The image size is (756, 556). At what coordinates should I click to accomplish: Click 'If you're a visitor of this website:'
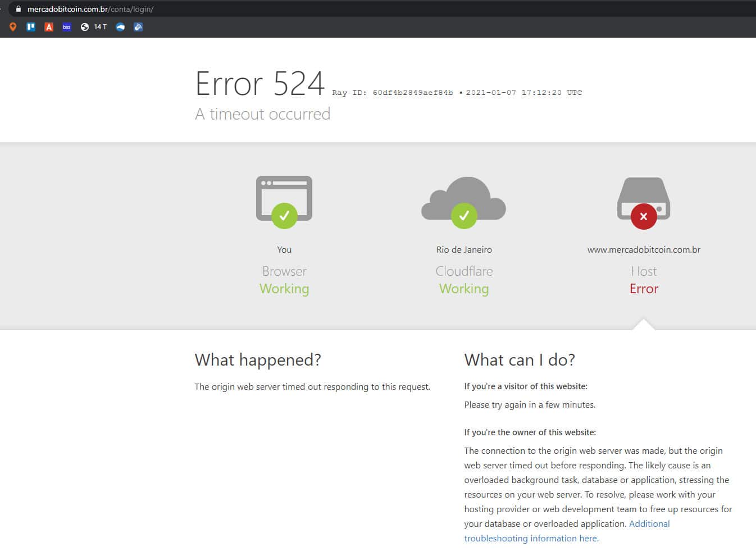(x=526, y=386)
